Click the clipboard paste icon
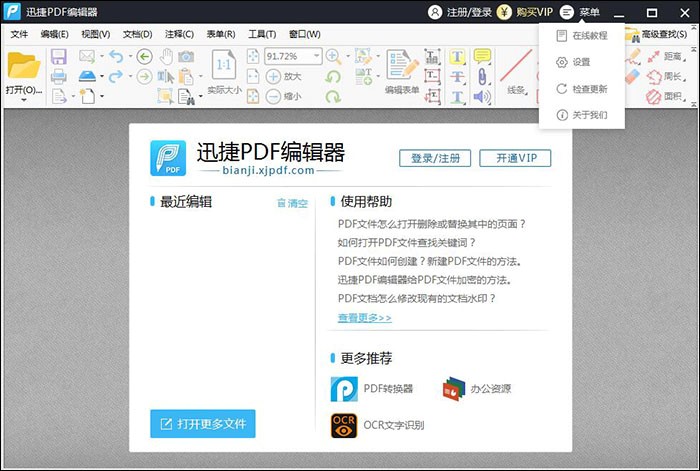Screen dimensions: 700x471 pos(186,77)
